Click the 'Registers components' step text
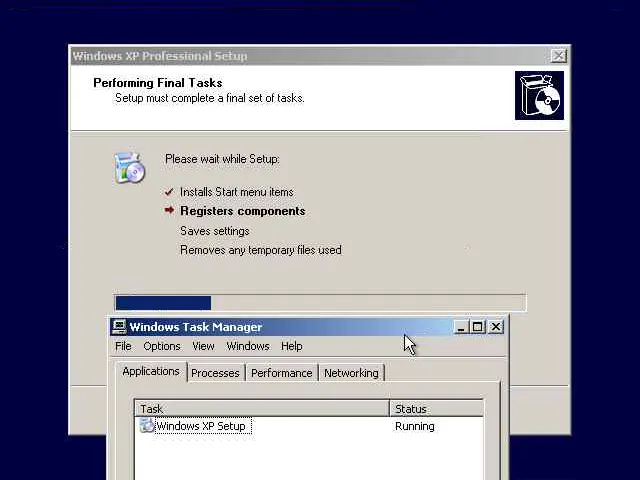Image resolution: width=640 pixels, height=480 pixels. pos(243,211)
